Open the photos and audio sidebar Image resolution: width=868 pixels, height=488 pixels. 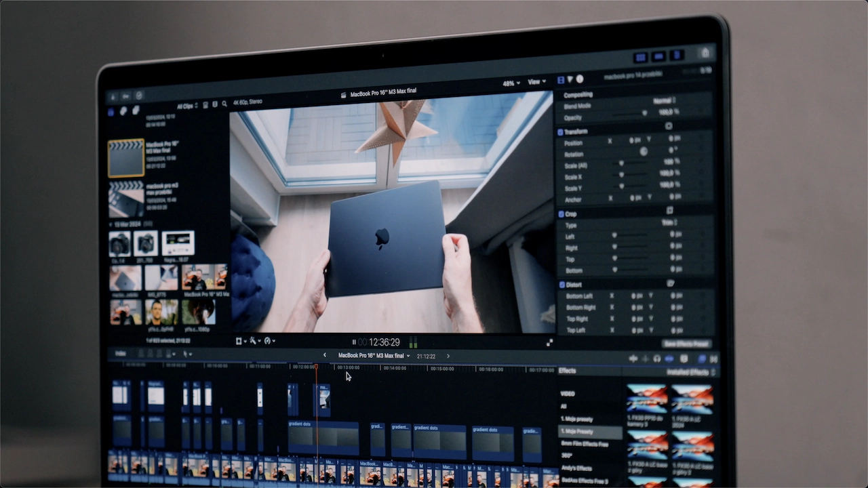124,111
